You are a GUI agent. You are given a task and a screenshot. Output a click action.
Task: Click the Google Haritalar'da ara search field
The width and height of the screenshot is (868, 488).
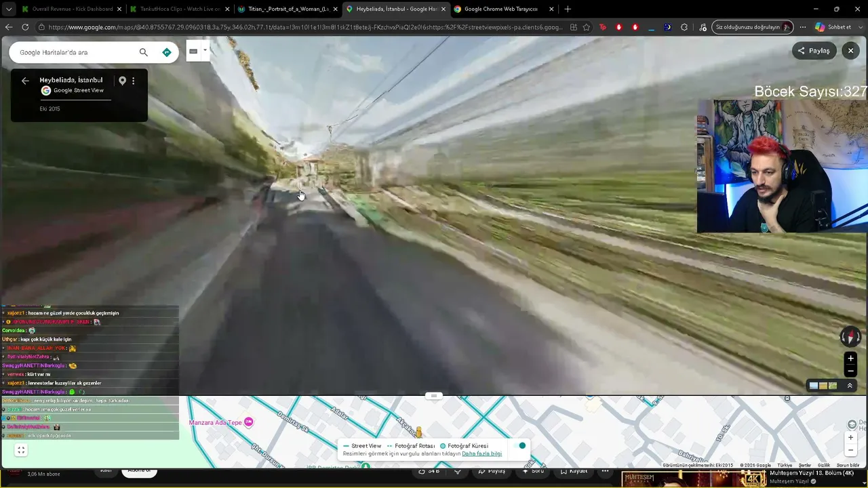75,52
